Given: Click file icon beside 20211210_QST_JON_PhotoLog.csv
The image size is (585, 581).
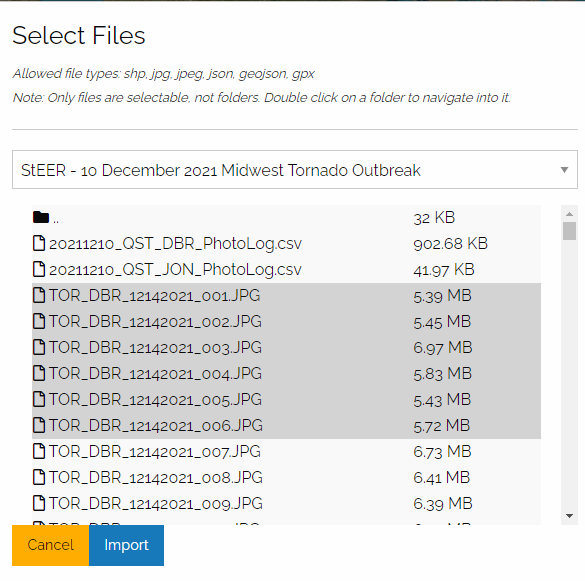Looking at the screenshot, I should pos(39,269).
